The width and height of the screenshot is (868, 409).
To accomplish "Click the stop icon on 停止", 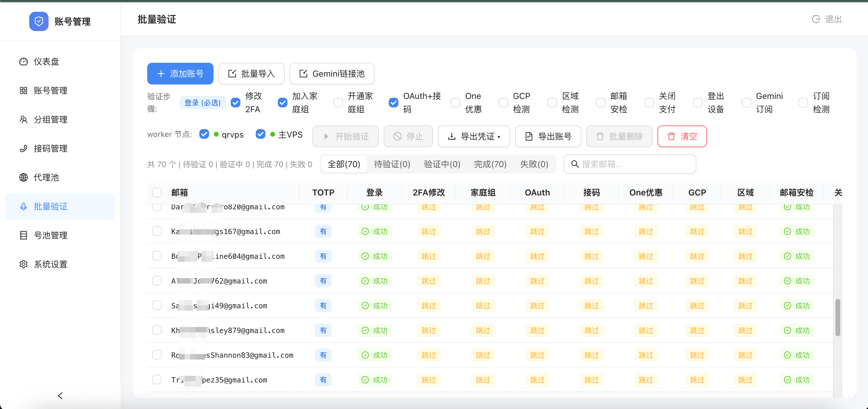I will [397, 136].
